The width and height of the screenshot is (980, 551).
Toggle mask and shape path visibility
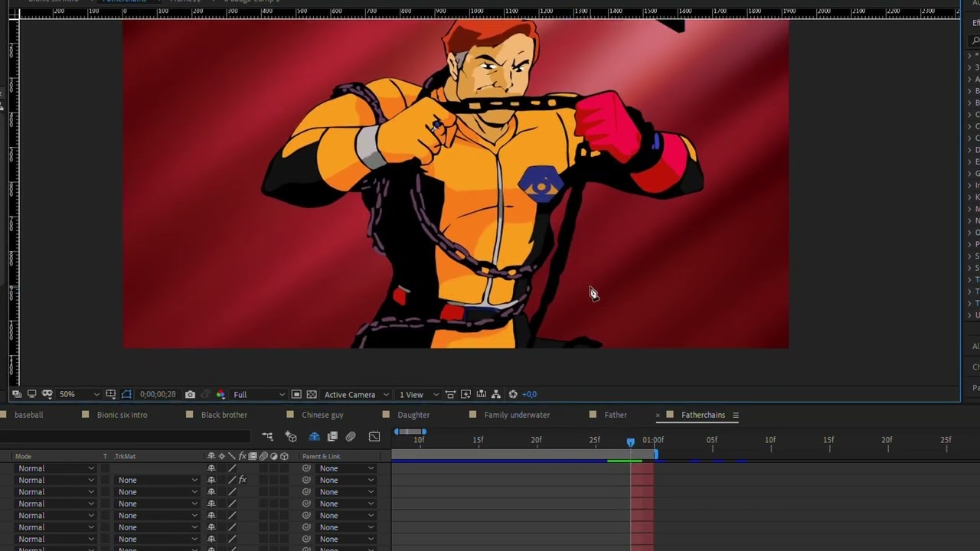(x=126, y=394)
